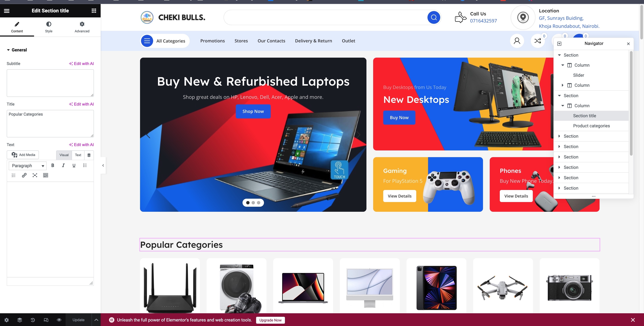Open page settings gear in the bottom bar
Screen dimensions: 644x326
tap(7, 320)
